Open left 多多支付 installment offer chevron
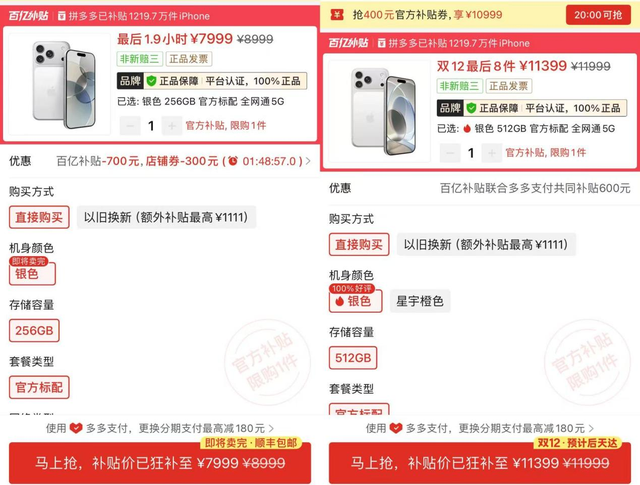The height and width of the screenshot is (485, 640). click(x=271, y=429)
